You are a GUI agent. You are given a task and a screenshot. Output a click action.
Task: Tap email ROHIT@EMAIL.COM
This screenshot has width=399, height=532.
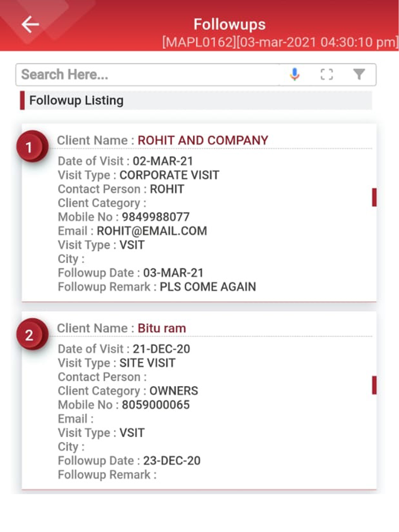pyautogui.click(x=152, y=231)
